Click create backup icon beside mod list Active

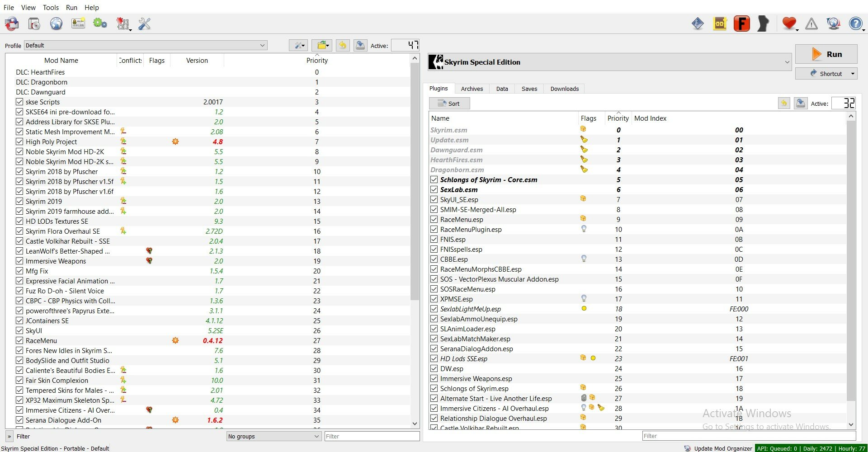(x=360, y=45)
